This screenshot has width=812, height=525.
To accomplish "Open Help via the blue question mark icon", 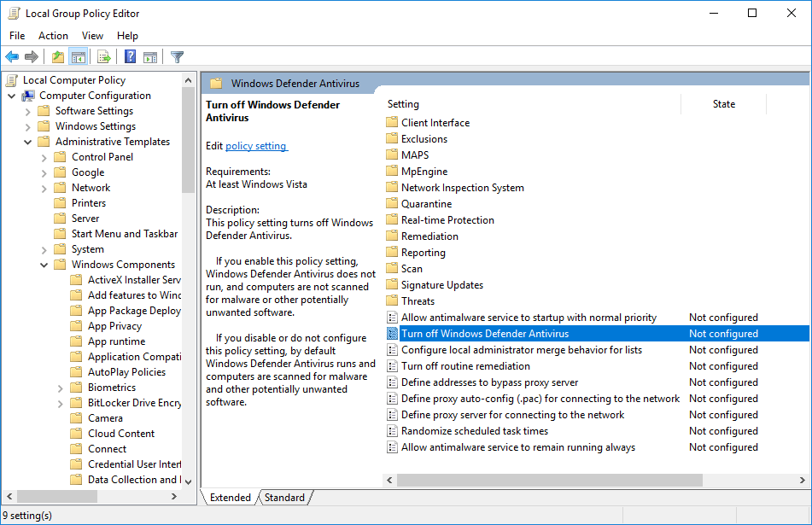I will (x=130, y=57).
